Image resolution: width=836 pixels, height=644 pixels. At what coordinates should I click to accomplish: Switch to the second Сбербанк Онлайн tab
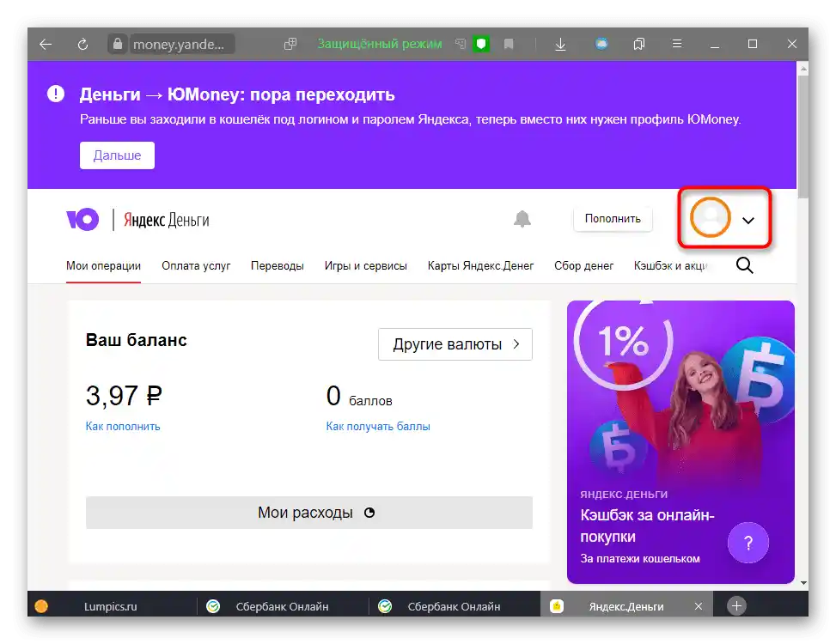tap(454, 606)
